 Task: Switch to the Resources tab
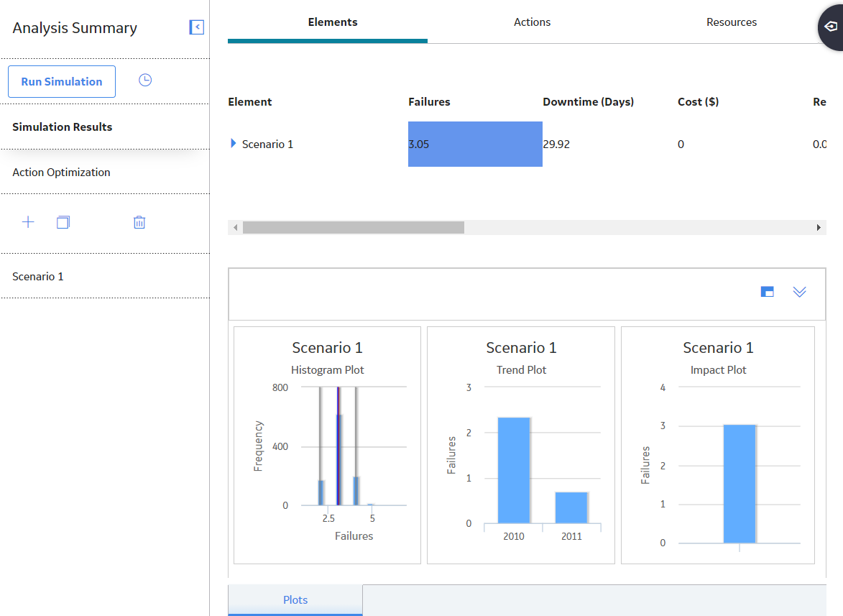731,22
